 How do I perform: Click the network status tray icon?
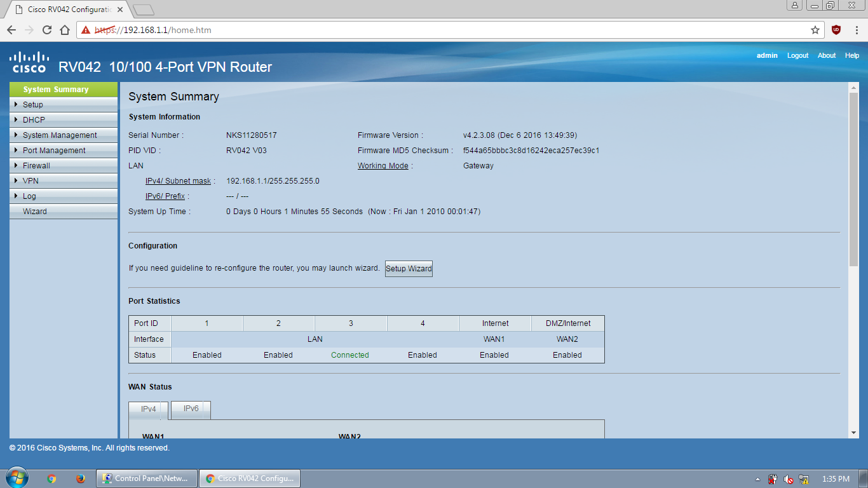(804, 479)
